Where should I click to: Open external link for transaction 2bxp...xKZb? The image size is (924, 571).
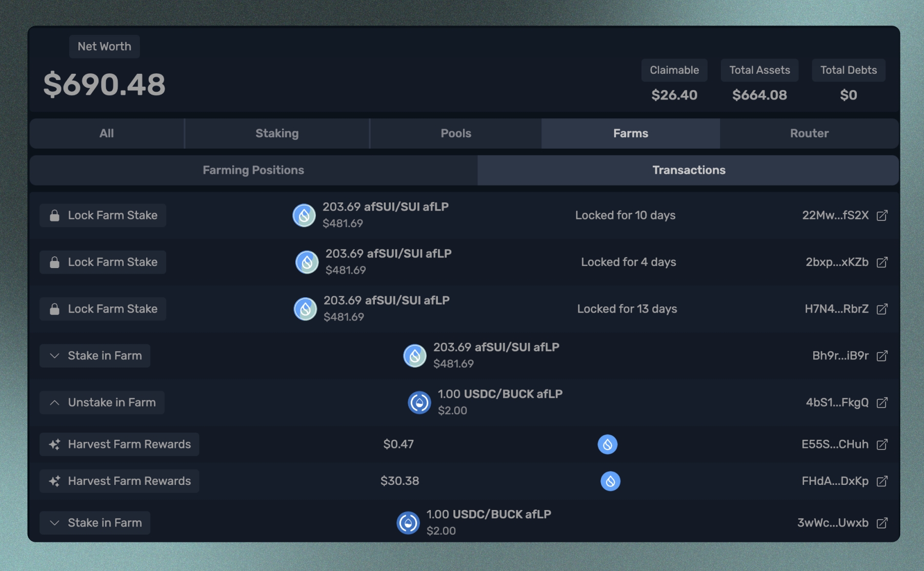(881, 262)
